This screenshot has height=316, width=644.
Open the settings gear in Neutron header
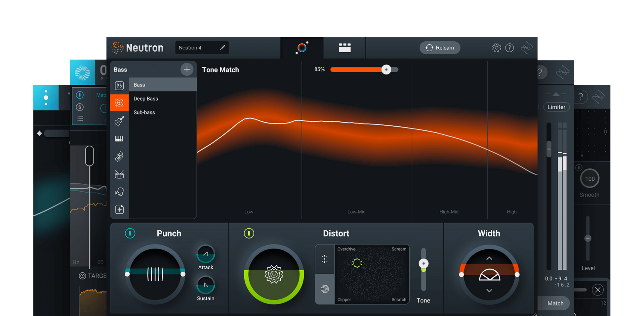point(496,48)
